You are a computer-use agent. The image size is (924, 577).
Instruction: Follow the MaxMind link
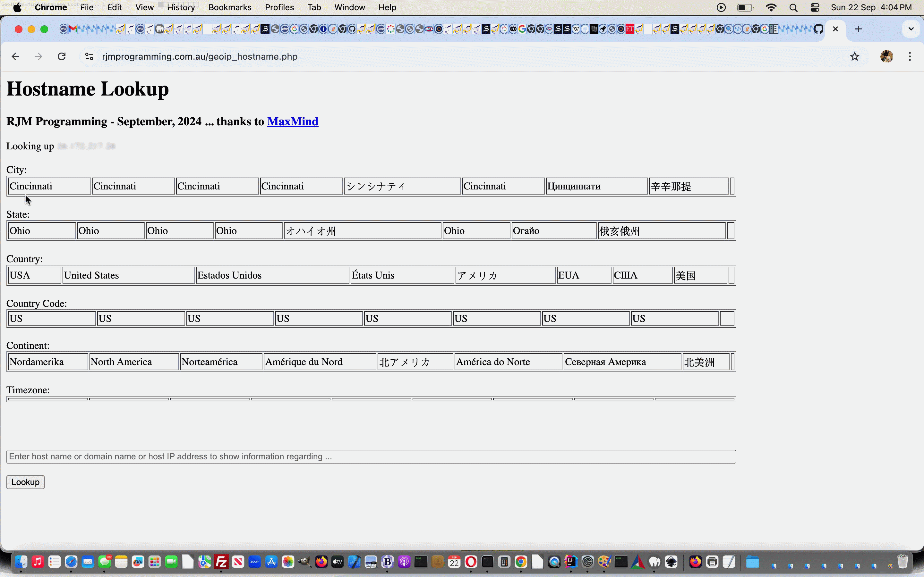tap(293, 121)
